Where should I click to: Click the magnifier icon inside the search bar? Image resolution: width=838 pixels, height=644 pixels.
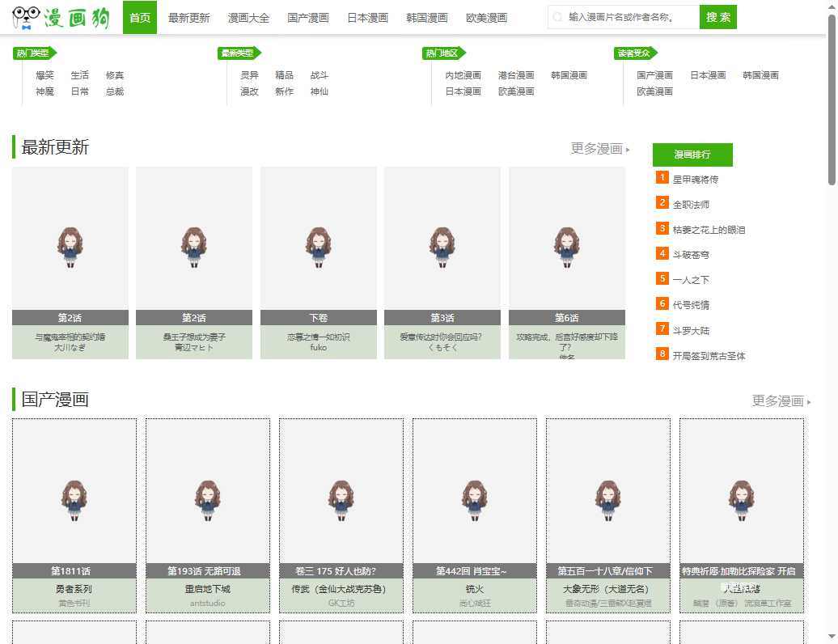pos(559,16)
